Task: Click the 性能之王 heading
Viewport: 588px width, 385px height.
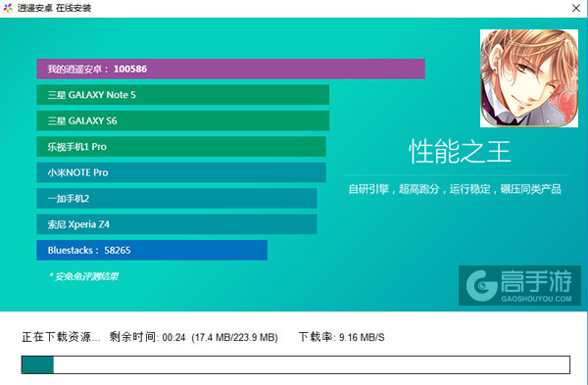Action: [460, 152]
